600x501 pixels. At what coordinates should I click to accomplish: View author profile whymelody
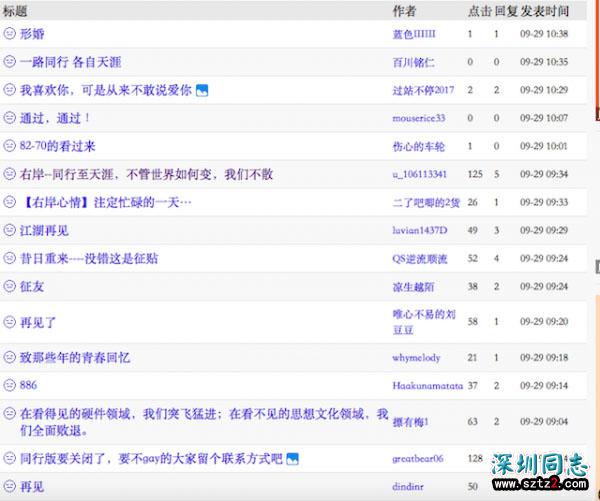point(416,357)
